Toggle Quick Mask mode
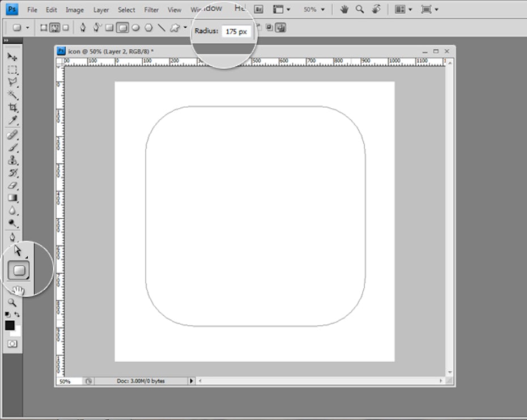The height and width of the screenshot is (420, 527). click(12, 343)
